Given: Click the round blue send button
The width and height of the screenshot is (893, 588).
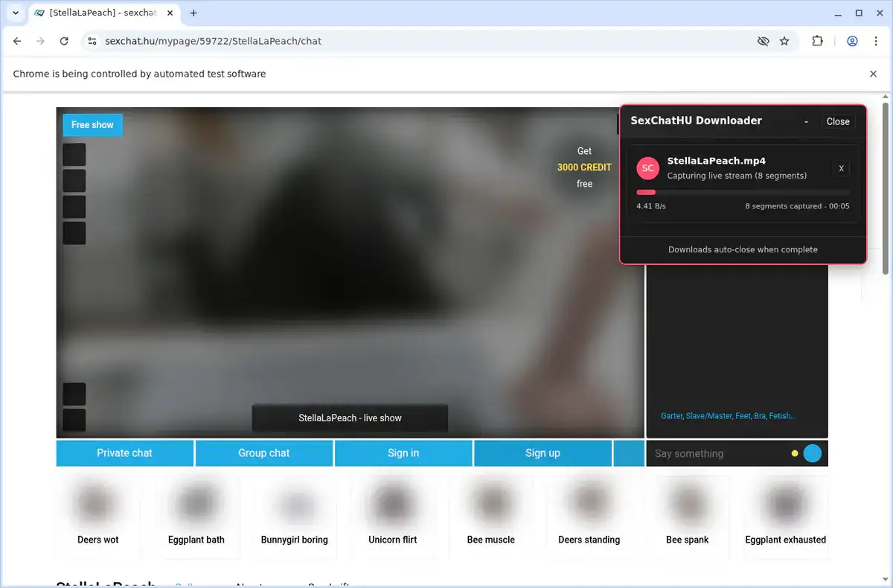Looking at the screenshot, I should coord(813,453).
